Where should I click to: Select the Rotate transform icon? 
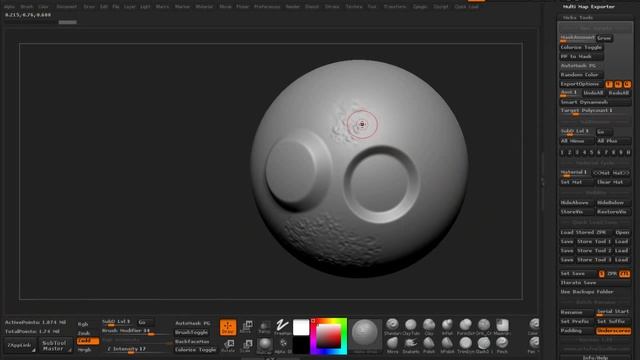pos(228,345)
